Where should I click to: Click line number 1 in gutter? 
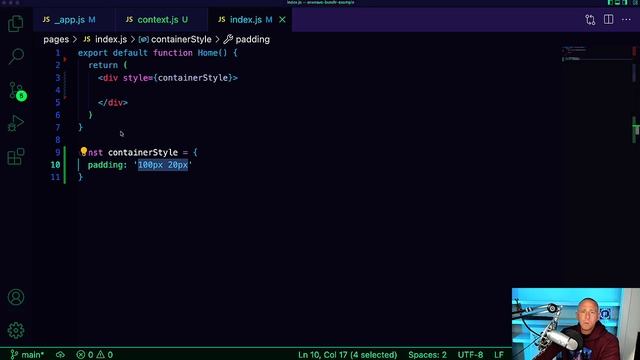click(x=58, y=53)
